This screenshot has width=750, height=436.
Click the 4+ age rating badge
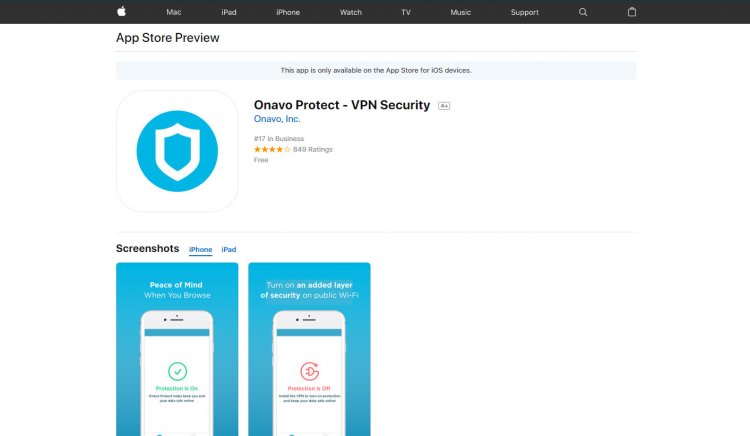coord(444,106)
